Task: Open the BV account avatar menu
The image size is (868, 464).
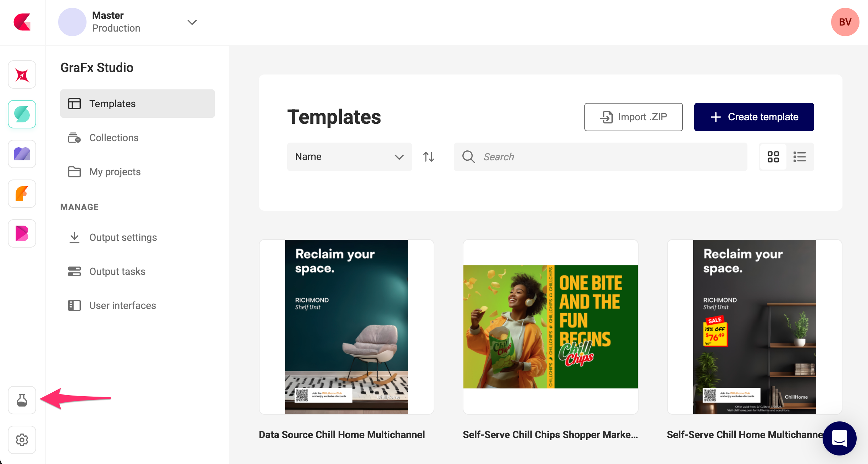Action: click(x=845, y=22)
